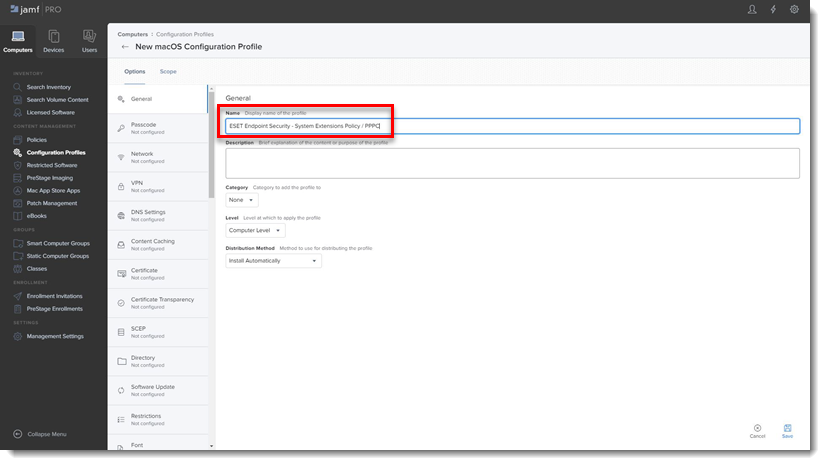Select the Passcode payload

point(158,128)
